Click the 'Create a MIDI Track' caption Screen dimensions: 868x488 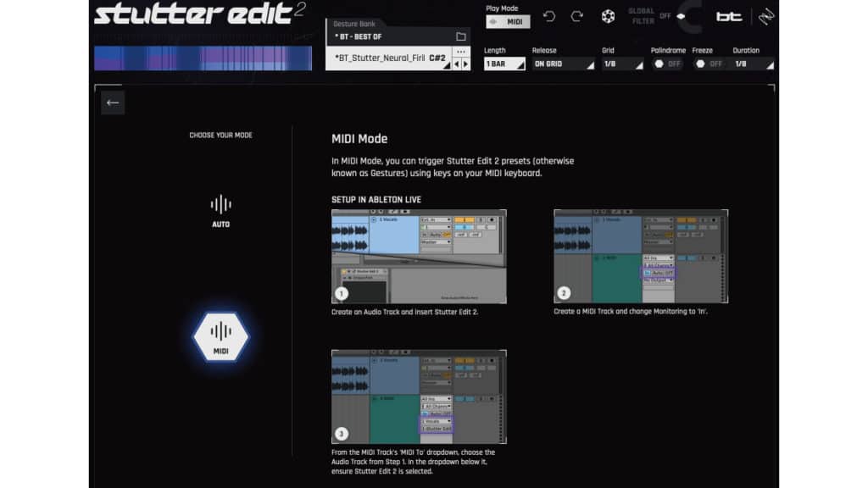tap(631, 312)
